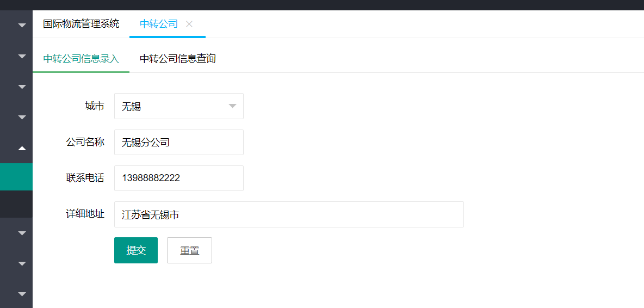Expand the second sidebar menu arrow from top
Screen dimensions: 644x308
pos(22,56)
